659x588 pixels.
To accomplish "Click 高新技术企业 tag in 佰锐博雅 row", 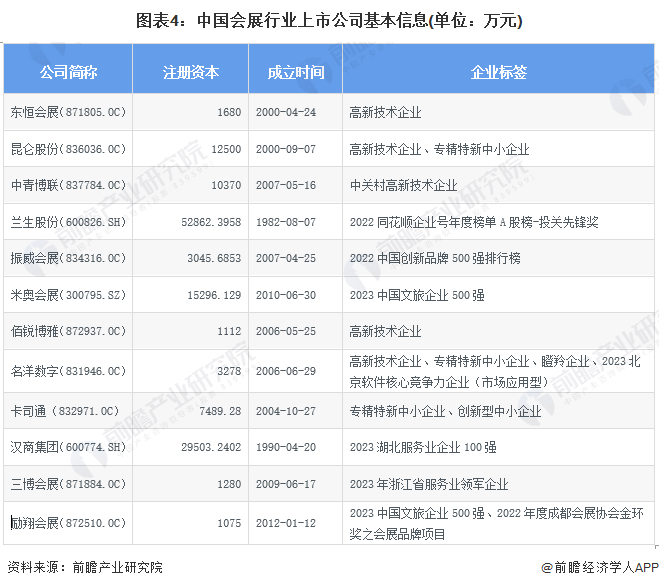I will pyautogui.click(x=385, y=332).
